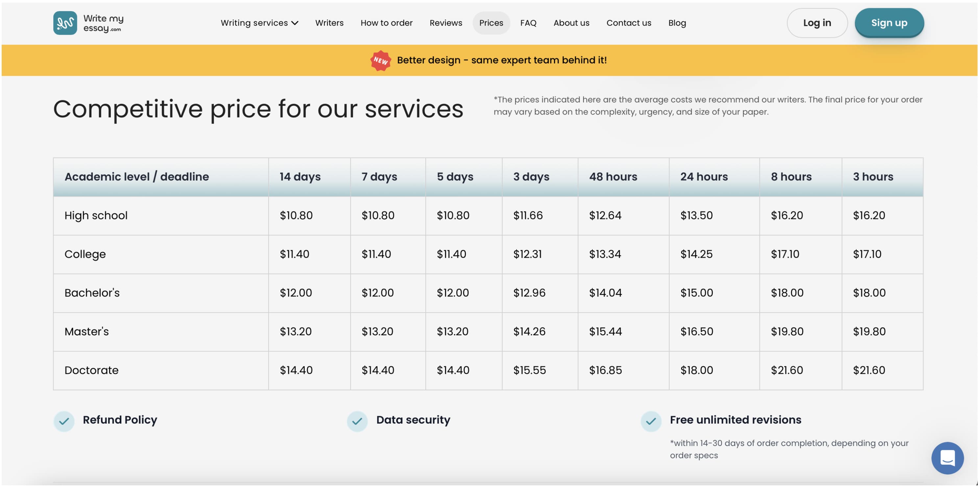Open the How to order page
The height and width of the screenshot is (488, 980).
(x=386, y=23)
